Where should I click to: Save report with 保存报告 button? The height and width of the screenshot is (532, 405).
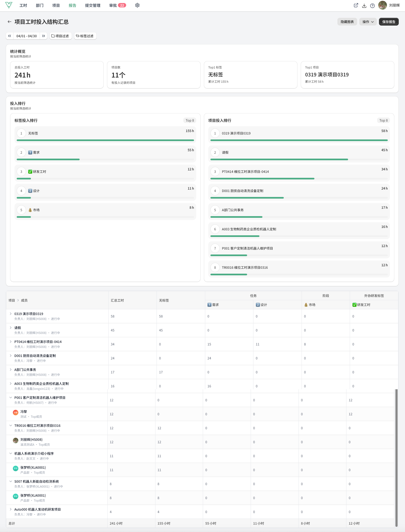pyautogui.click(x=389, y=22)
